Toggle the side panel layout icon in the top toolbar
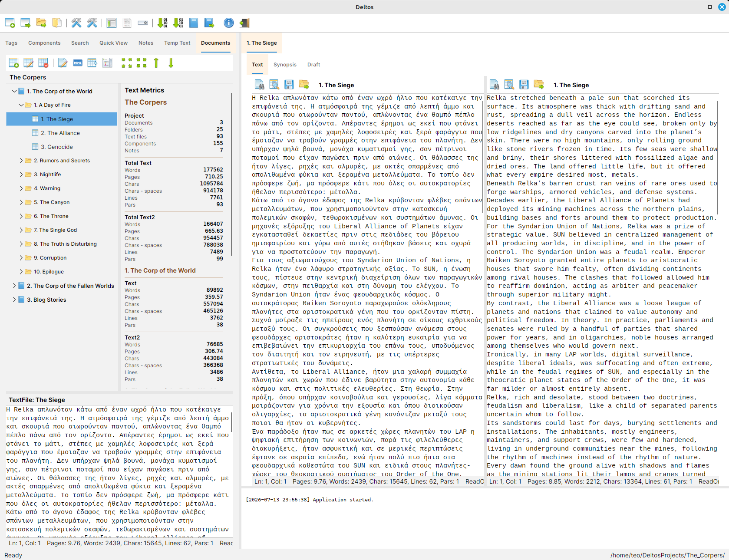 (x=112, y=23)
